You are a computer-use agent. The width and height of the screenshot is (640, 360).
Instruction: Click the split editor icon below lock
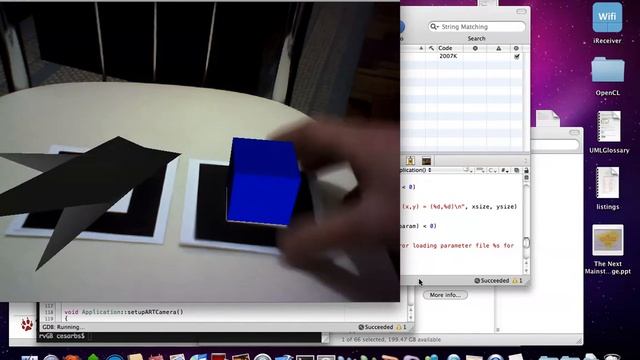[526, 178]
